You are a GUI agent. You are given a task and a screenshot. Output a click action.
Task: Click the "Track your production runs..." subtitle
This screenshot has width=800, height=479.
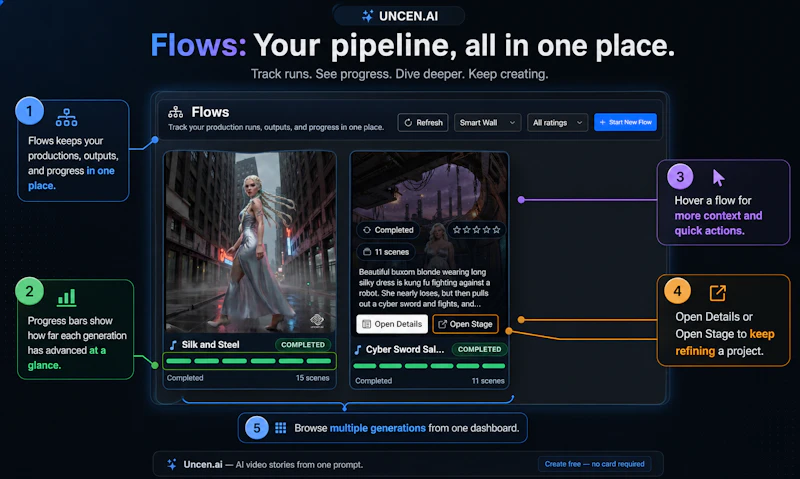(276, 127)
